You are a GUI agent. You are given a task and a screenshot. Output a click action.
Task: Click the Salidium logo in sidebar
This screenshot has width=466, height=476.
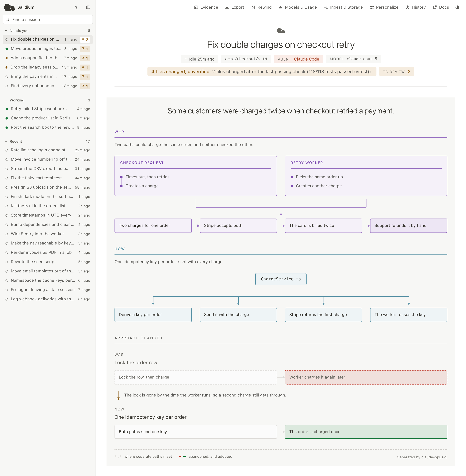click(x=9, y=7)
